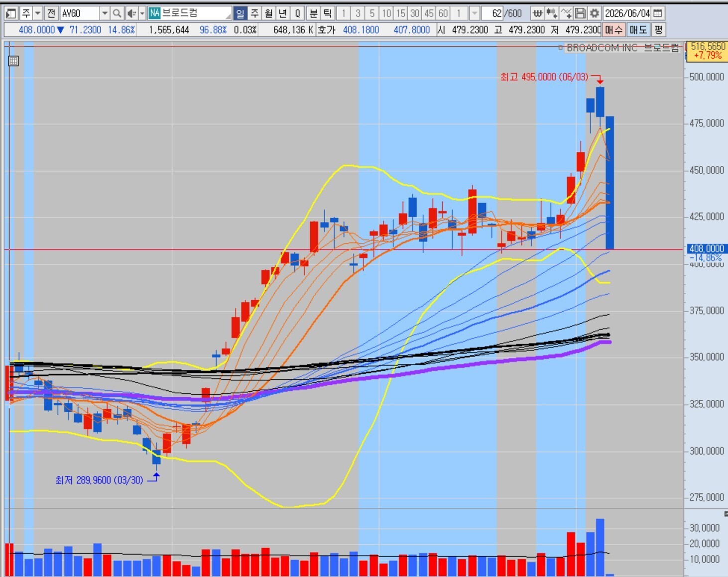The image size is (728, 577).
Task: Expand the 주 type dropdown arrow
Action: (38, 13)
